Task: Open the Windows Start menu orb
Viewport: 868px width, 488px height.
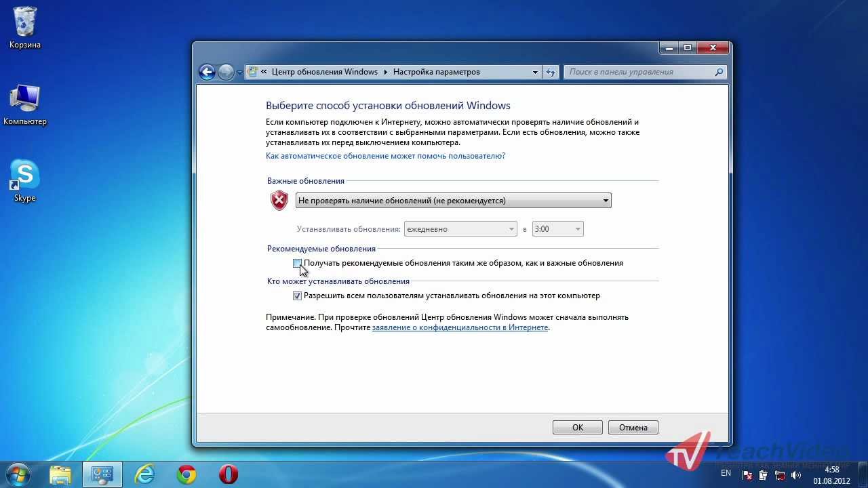Action: pyautogui.click(x=18, y=474)
